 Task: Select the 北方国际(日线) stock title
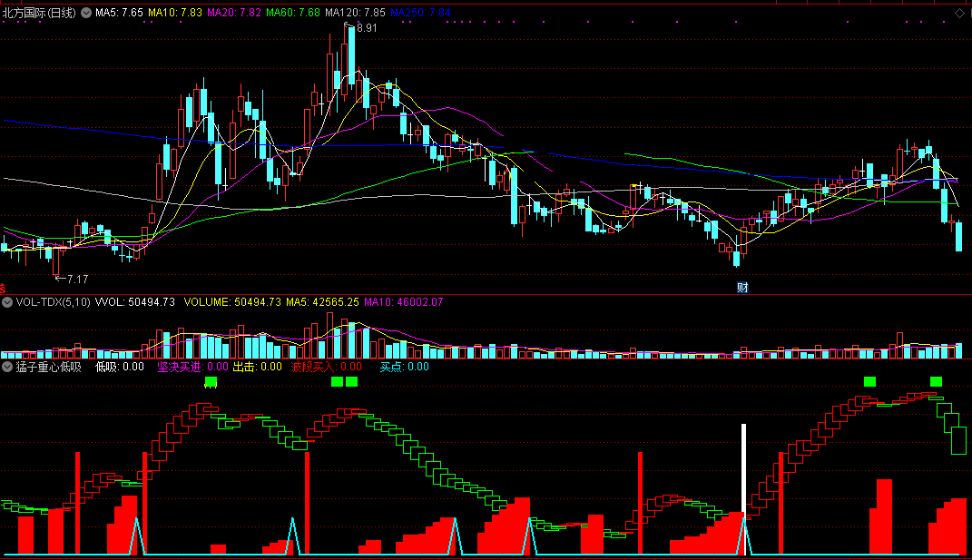pyautogui.click(x=40, y=13)
